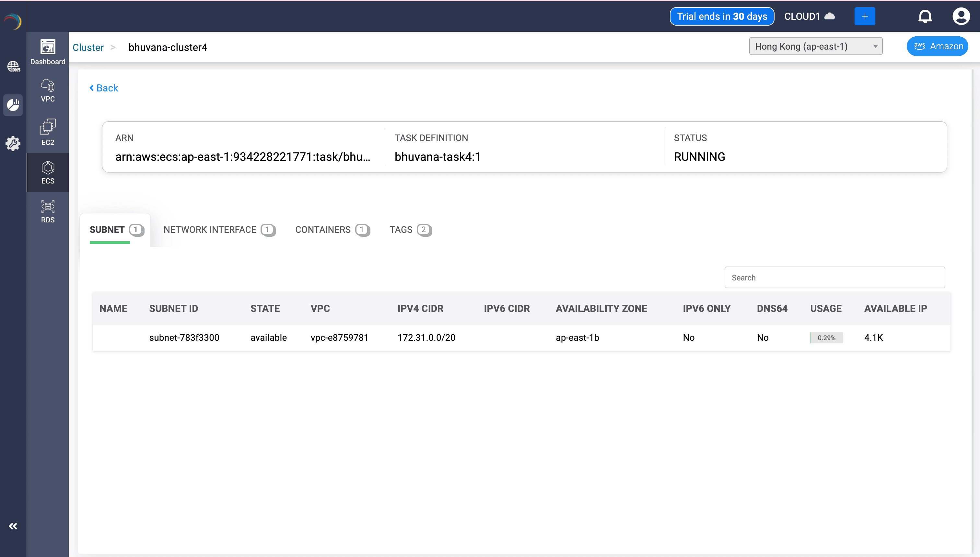Click the 0.29% usage progress bar
Viewport: 980px width, 557px height.
pos(826,338)
